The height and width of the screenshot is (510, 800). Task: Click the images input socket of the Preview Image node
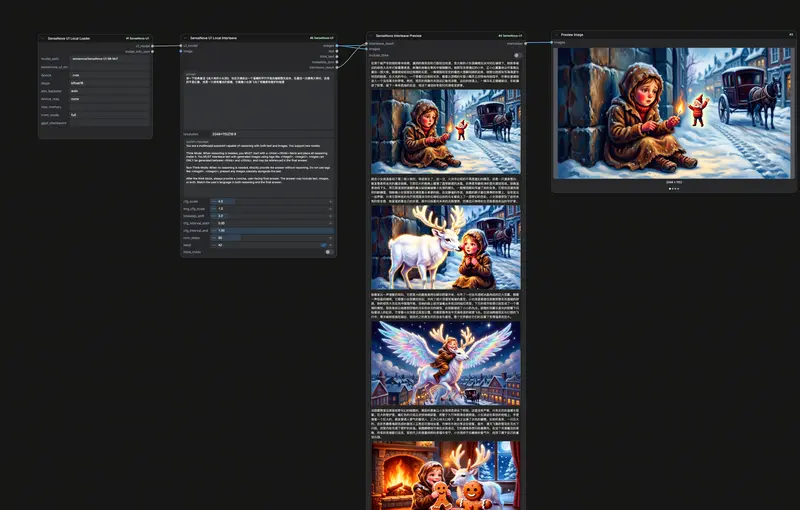click(552, 42)
